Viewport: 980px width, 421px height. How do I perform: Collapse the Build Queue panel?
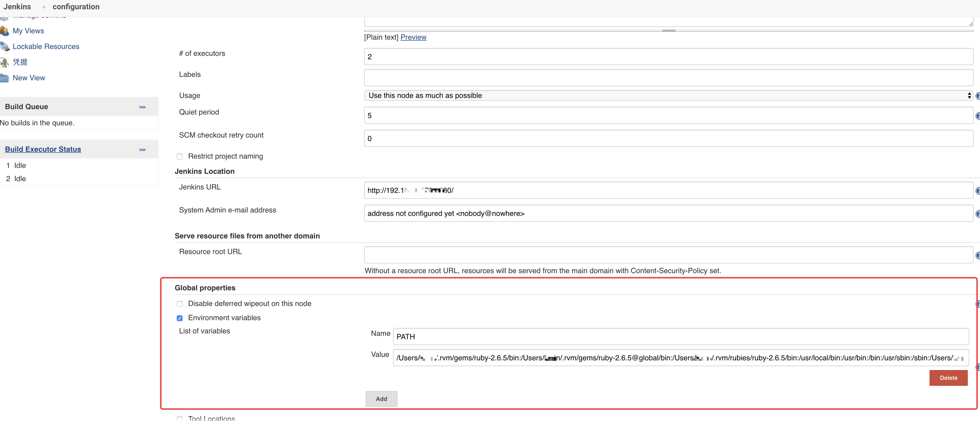(x=142, y=107)
